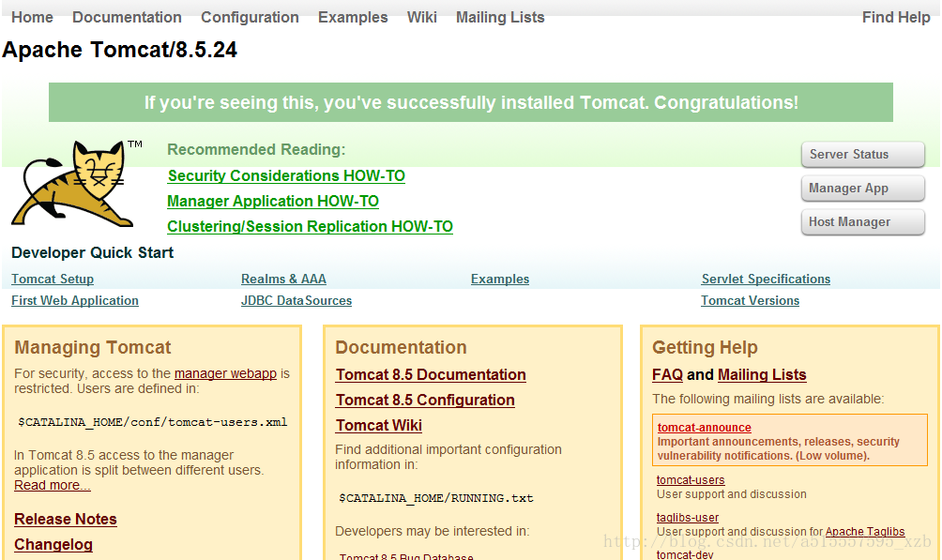Open the Manager App button

pos(862,188)
